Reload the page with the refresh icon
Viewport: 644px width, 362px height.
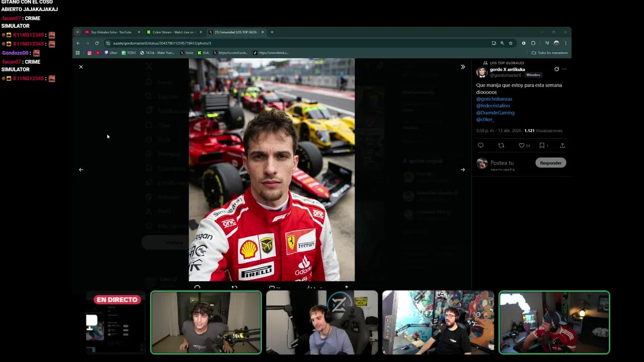coord(97,43)
